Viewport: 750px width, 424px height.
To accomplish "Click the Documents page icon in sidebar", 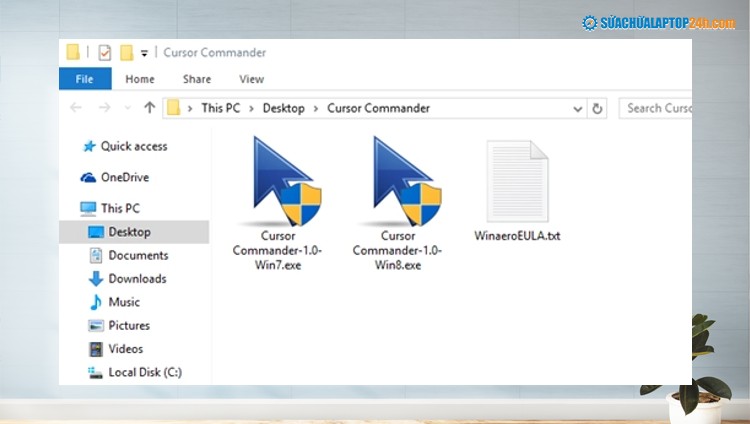I will point(96,255).
